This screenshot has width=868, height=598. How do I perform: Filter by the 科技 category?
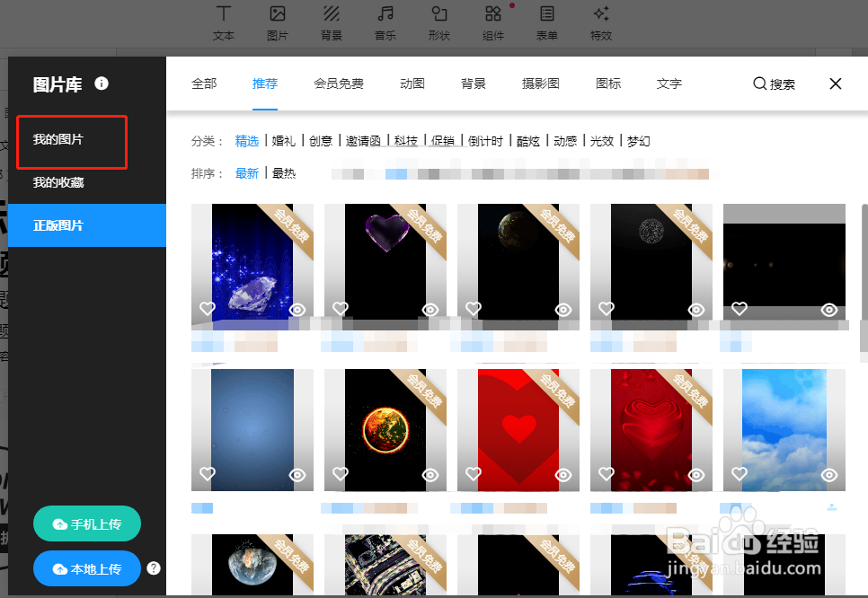click(406, 141)
